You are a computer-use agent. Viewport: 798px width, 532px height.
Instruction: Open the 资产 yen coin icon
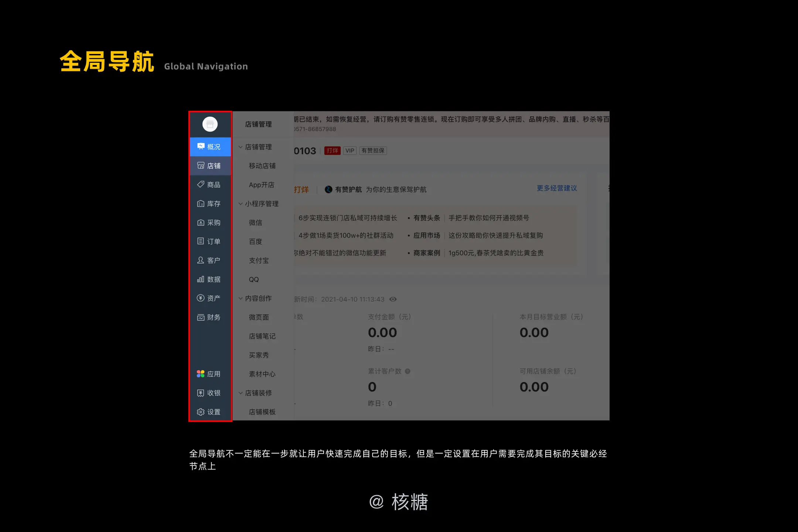pyautogui.click(x=201, y=298)
